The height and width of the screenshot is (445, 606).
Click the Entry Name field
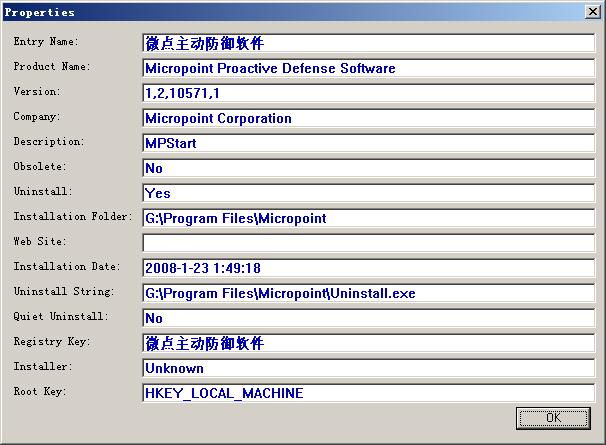pos(368,43)
